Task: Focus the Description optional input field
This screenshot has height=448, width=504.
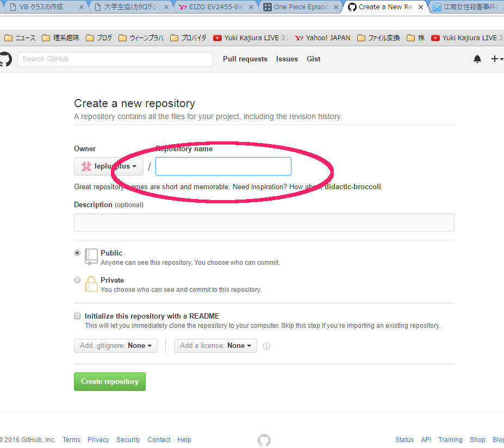Action: point(264,222)
